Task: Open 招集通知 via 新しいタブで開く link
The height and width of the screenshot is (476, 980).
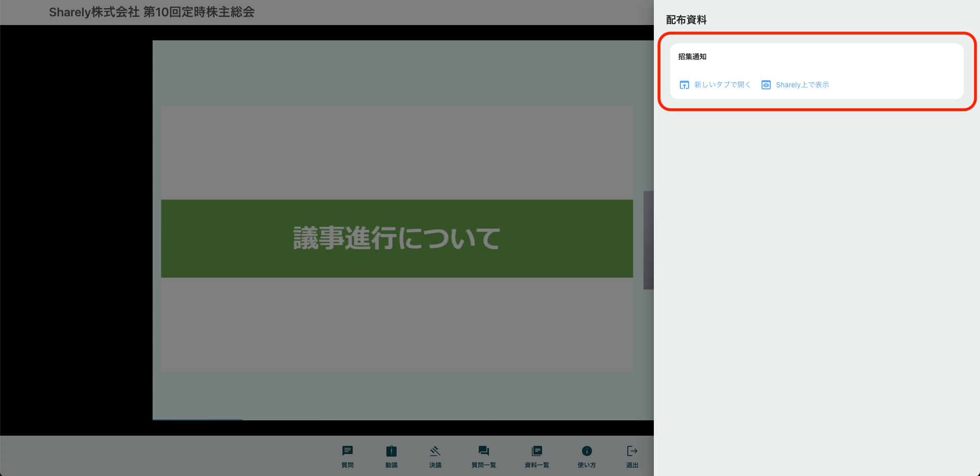Action: [x=722, y=85]
